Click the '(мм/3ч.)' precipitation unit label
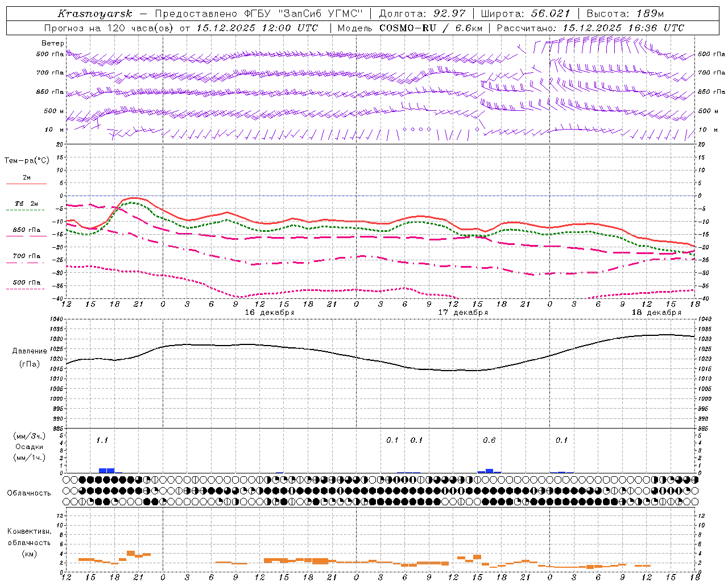The width and height of the screenshot is (728, 582). pyautogui.click(x=30, y=436)
